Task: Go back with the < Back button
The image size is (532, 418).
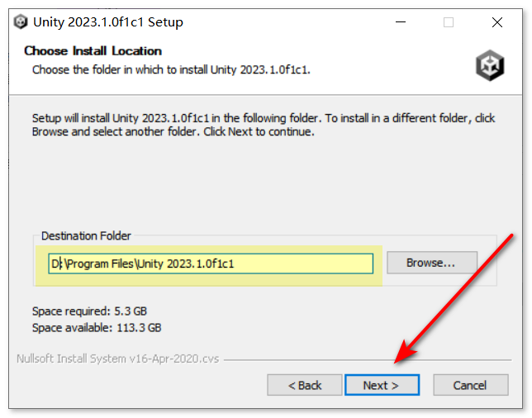Action: pos(304,385)
